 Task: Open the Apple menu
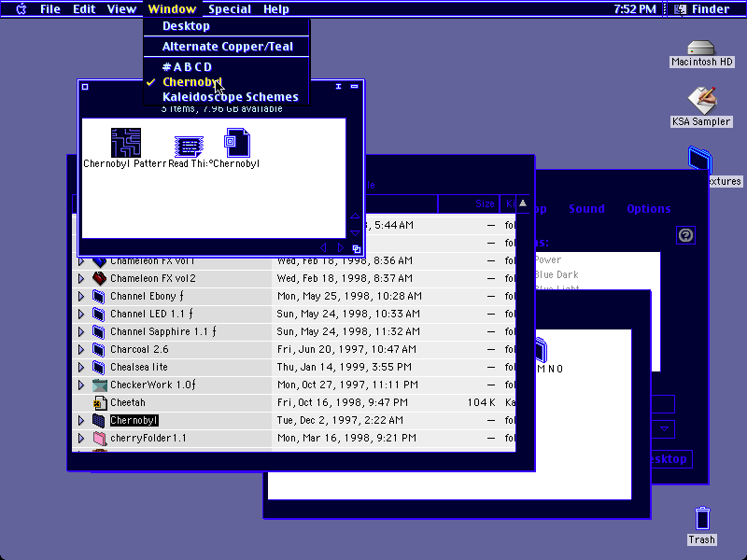pos(21,9)
